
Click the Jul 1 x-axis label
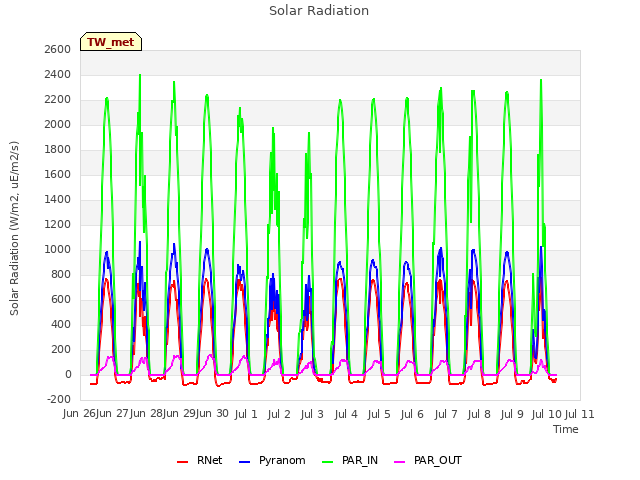click(x=246, y=414)
